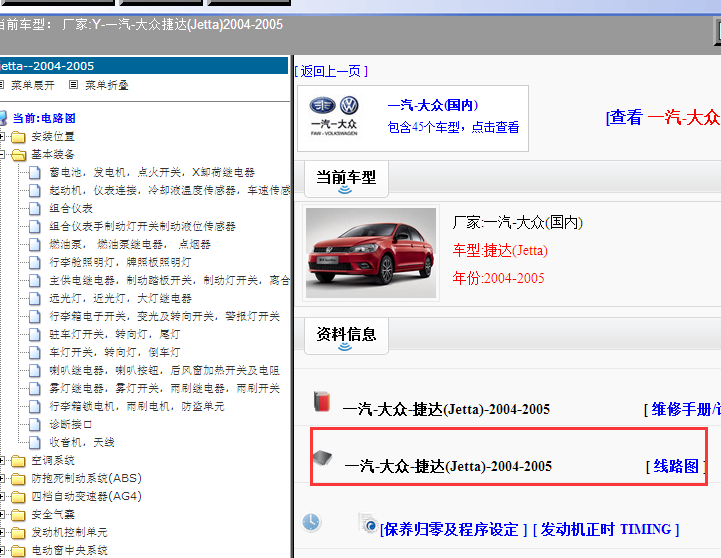Image resolution: width=721 pixels, height=558 pixels.
Task: Select the 当前车型 tab
Action: pos(346,179)
